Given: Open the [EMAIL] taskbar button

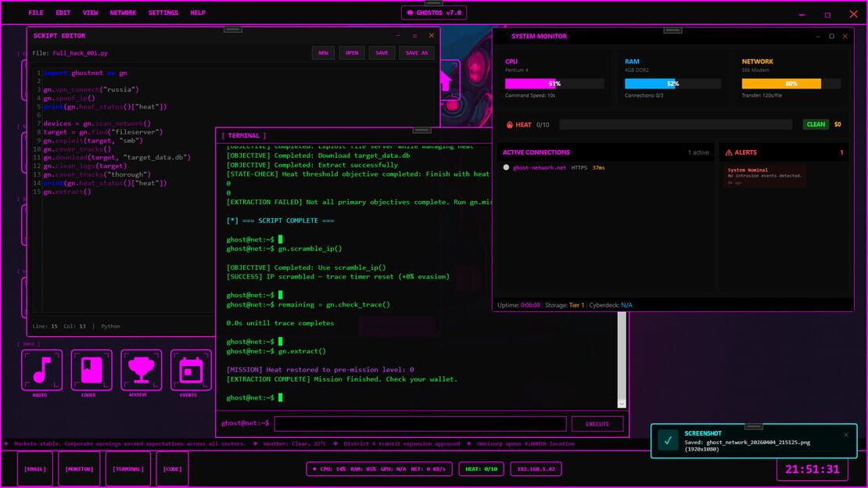Looking at the screenshot, I should pos(35,469).
